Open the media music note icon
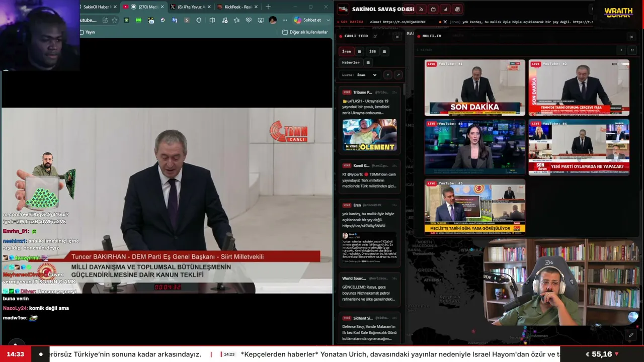This screenshot has width=644, height=362. [x=224, y=20]
